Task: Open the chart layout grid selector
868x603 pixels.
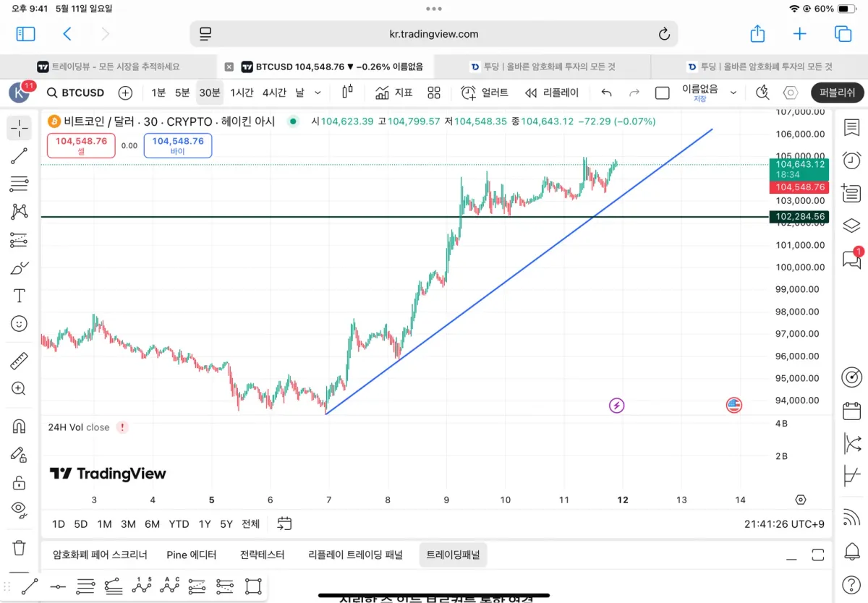Action: coord(434,93)
